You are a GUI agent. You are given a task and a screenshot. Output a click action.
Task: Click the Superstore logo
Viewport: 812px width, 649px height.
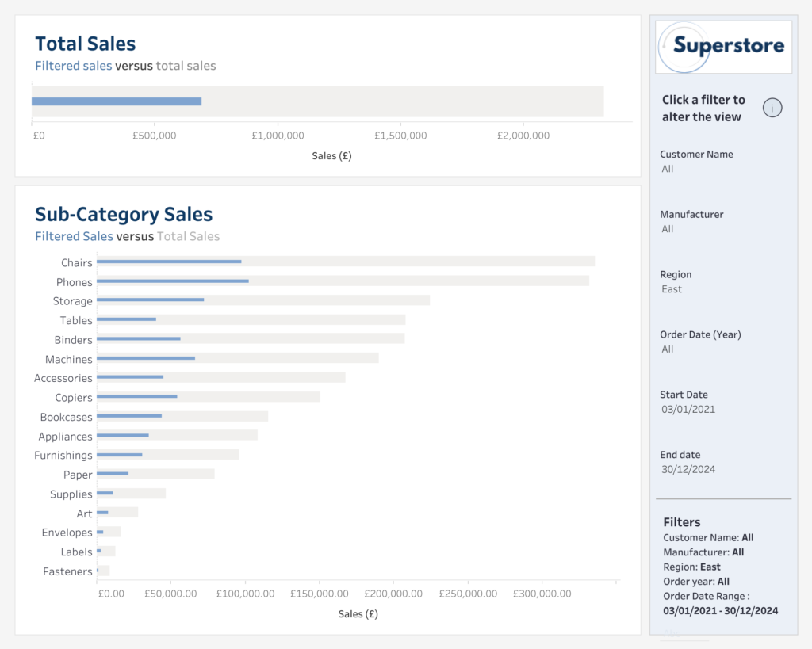click(724, 47)
